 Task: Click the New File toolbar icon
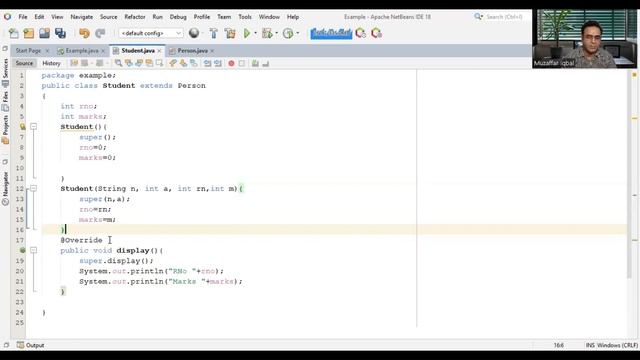pos(13,33)
